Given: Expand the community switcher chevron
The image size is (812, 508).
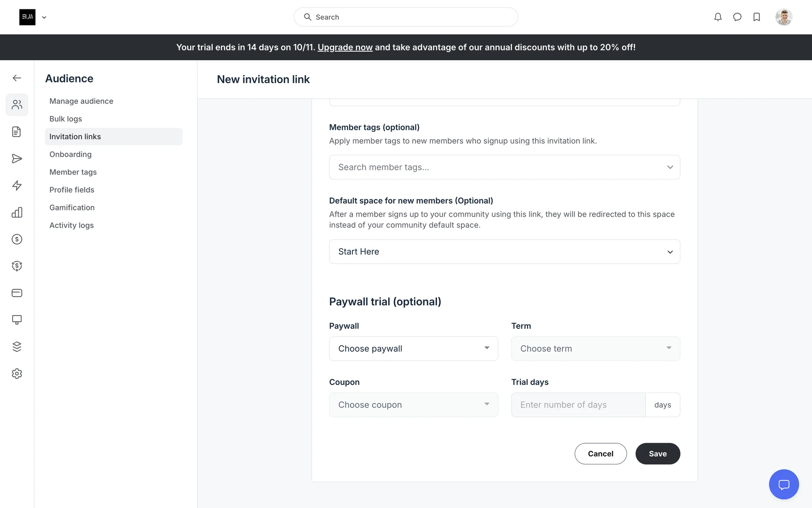Looking at the screenshot, I should pos(44,17).
